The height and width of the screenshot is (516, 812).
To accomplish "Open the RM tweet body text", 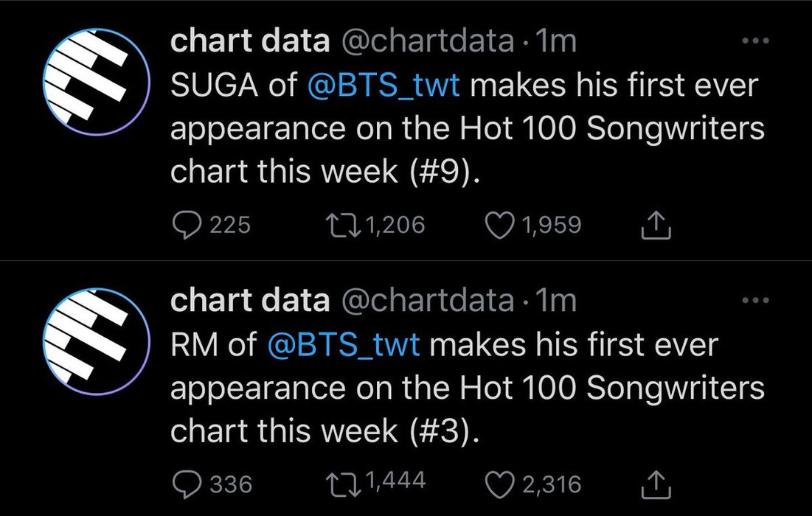I will coord(465,388).
